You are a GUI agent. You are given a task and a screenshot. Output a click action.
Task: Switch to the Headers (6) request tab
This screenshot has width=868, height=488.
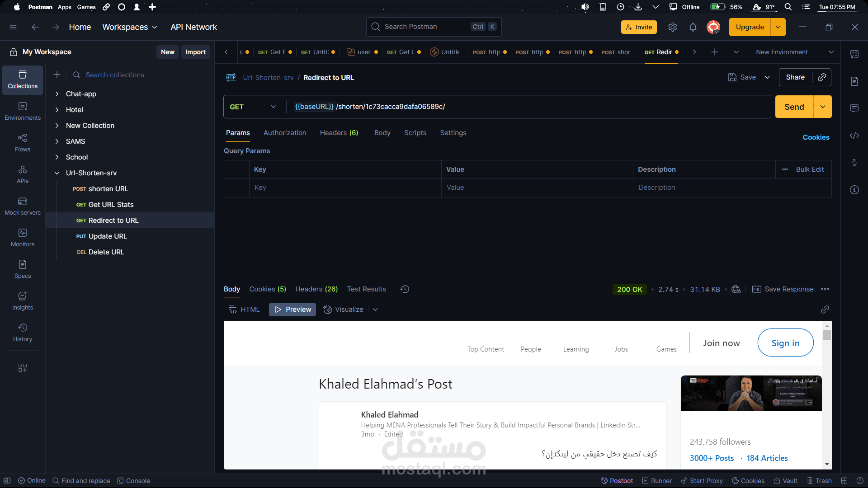pos(339,133)
